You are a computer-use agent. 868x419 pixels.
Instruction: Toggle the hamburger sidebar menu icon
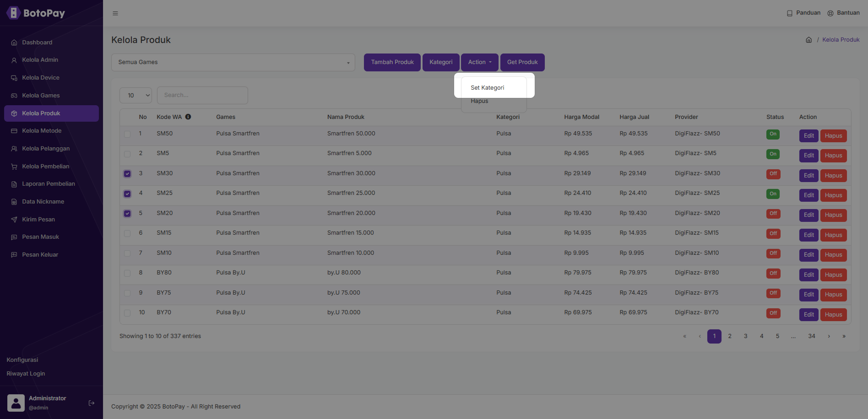[x=115, y=13]
